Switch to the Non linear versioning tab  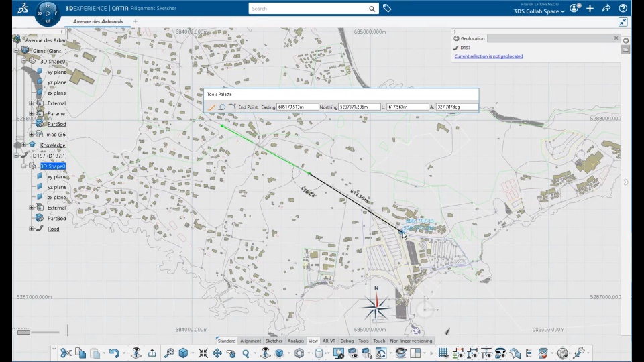point(411,341)
